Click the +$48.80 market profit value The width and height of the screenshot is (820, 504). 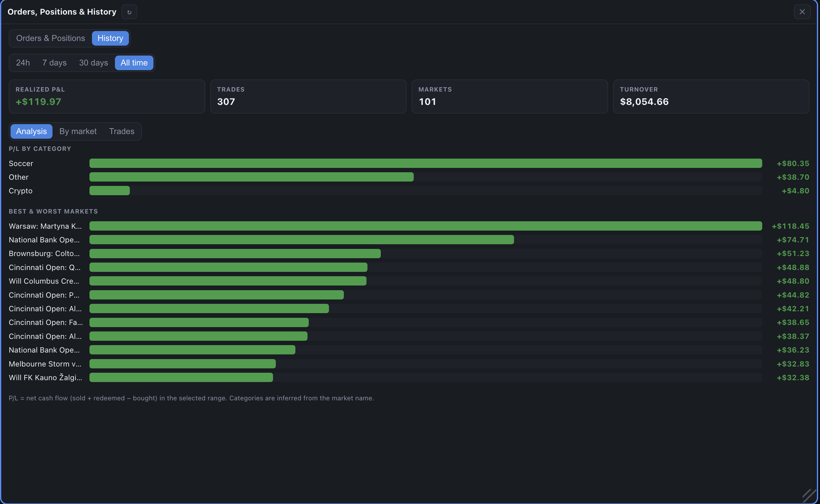pyautogui.click(x=793, y=281)
